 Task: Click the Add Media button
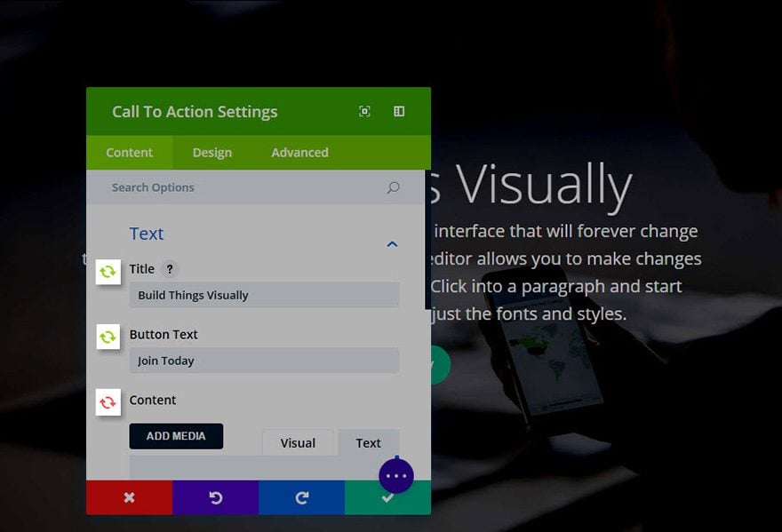pos(176,436)
